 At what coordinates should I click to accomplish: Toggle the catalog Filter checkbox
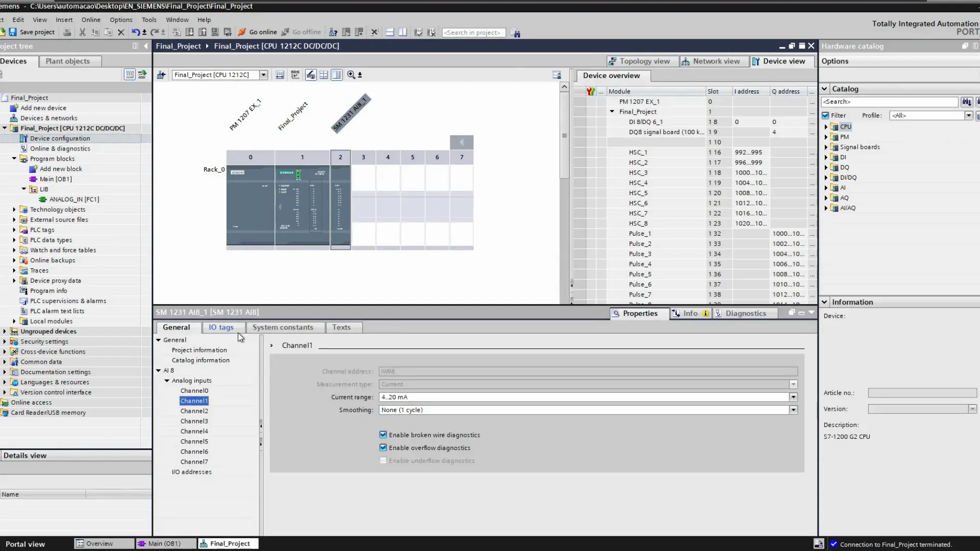pyautogui.click(x=825, y=115)
